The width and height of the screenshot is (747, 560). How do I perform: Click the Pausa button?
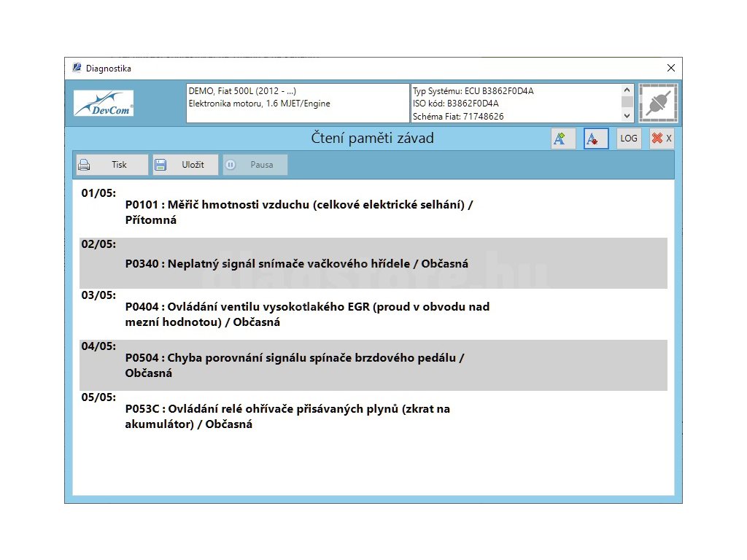coord(255,165)
